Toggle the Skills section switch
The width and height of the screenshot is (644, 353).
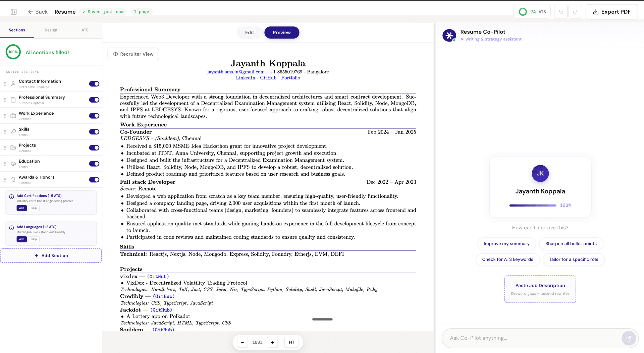(94, 132)
